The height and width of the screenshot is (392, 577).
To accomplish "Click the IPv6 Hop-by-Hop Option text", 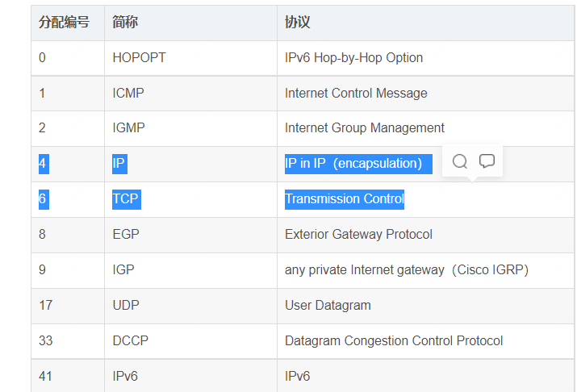I will tap(353, 58).
